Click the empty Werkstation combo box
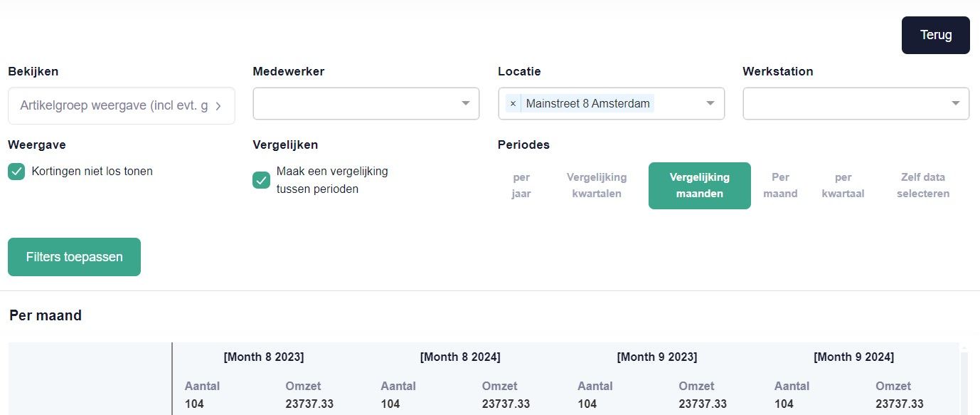The width and height of the screenshot is (980, 415). (846, 103)
